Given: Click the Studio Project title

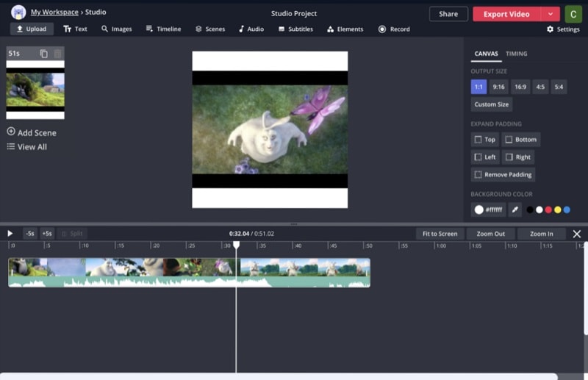Looking at the screenshot, I should tap(294, 13).
